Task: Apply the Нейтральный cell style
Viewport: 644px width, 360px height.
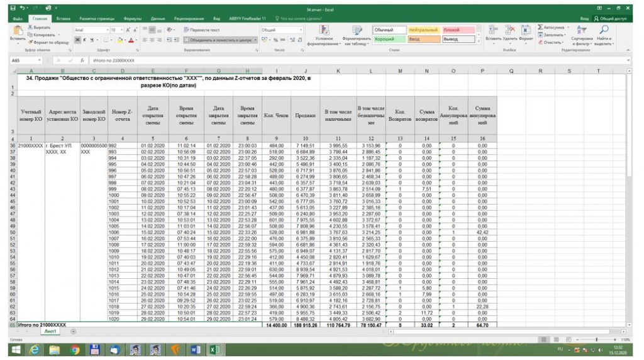Action: pyautogui.click(x=424, y=30)
